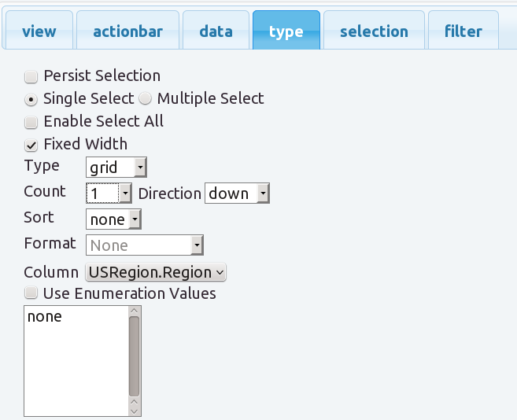517x420 pixels.
Task: Open the Type dropdown showing grid
Action: [x=116, y=167]
